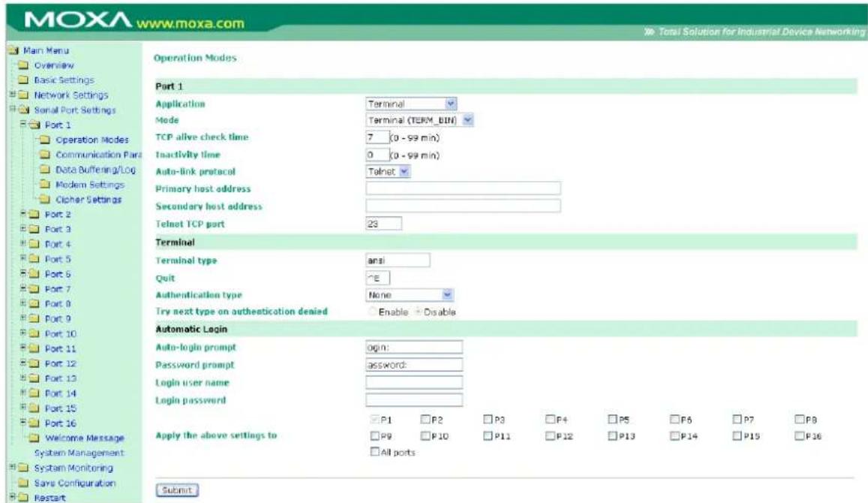Screen dimensions: 868x503
Task: Click the Overview folder icon
Action: (23, 65)
